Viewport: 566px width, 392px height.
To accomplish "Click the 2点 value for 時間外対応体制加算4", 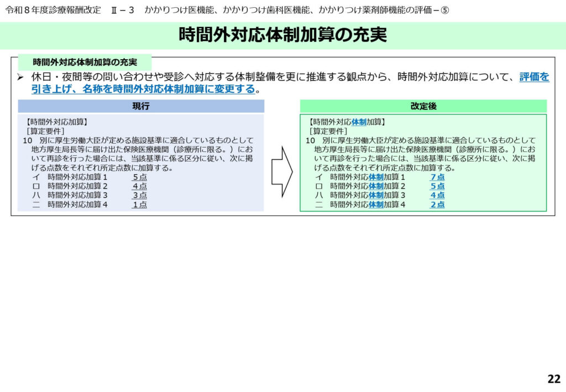I will coord(437,205).
